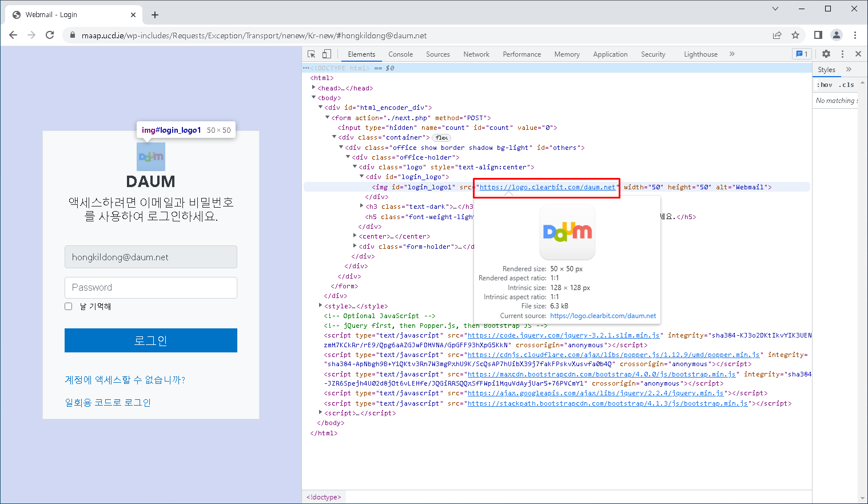The width and height of the screenshot is (868, 504).
Task: Click the blue 로그인 button
Action: (x=151, y=340)
